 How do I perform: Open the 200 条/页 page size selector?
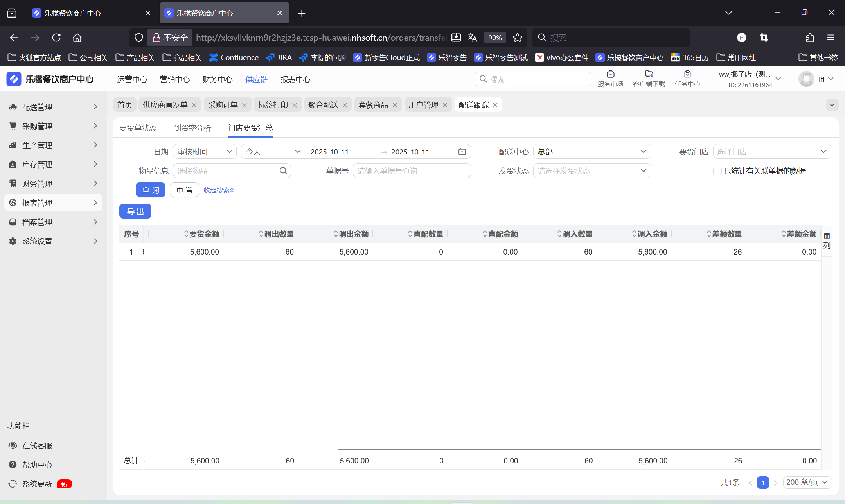[x=807, y=482]
